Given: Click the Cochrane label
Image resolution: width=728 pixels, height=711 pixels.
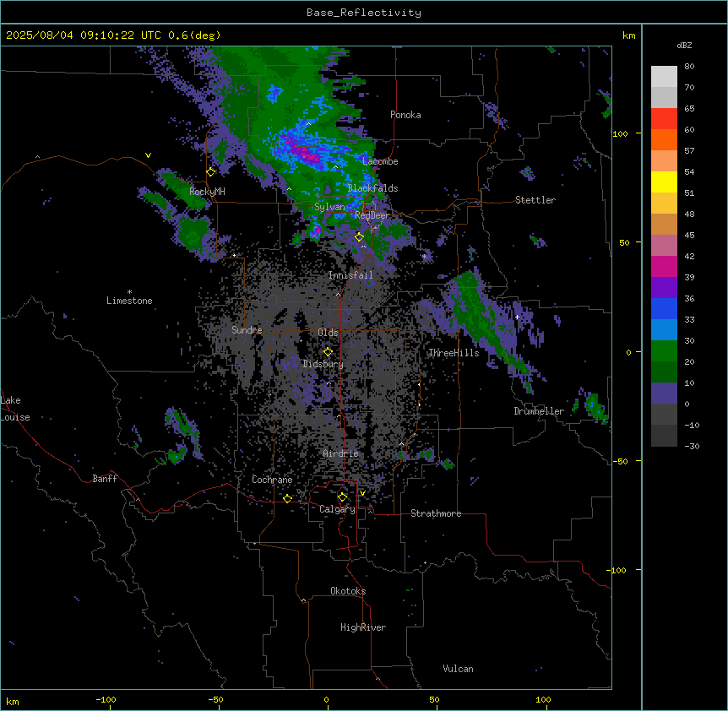Looking at the screenshot, I should pos(272,480).
